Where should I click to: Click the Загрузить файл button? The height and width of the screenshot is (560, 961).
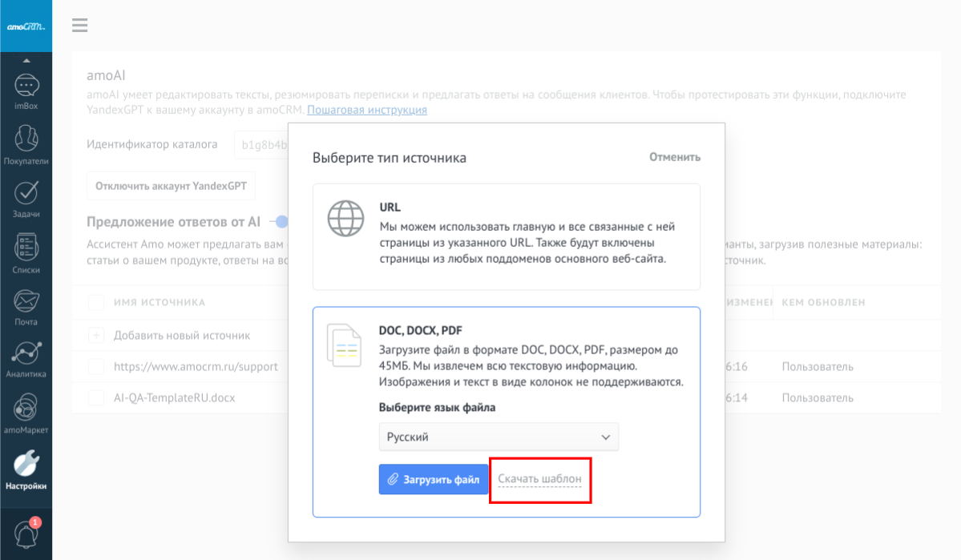(x=434, y=479)
